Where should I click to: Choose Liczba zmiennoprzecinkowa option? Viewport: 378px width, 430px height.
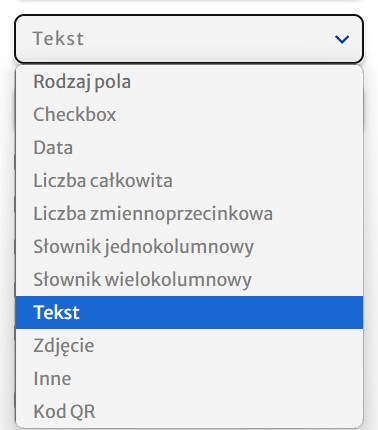[189, 213]
